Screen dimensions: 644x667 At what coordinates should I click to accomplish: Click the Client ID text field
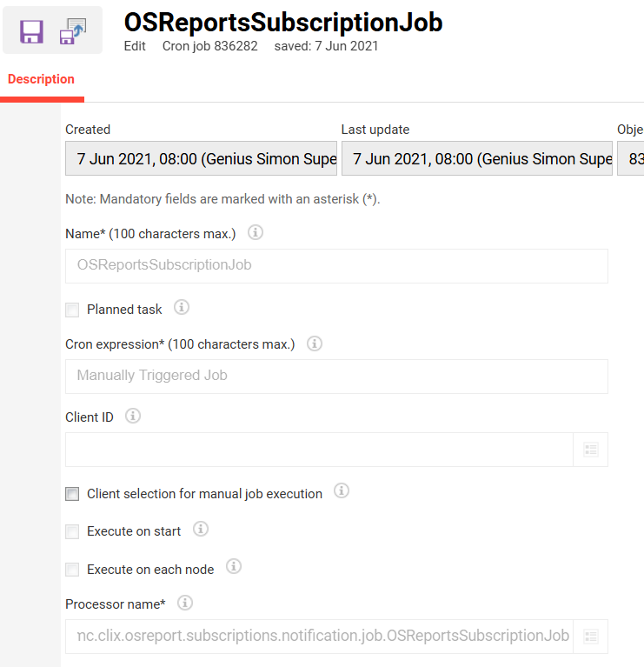click(x=319, y=450)
